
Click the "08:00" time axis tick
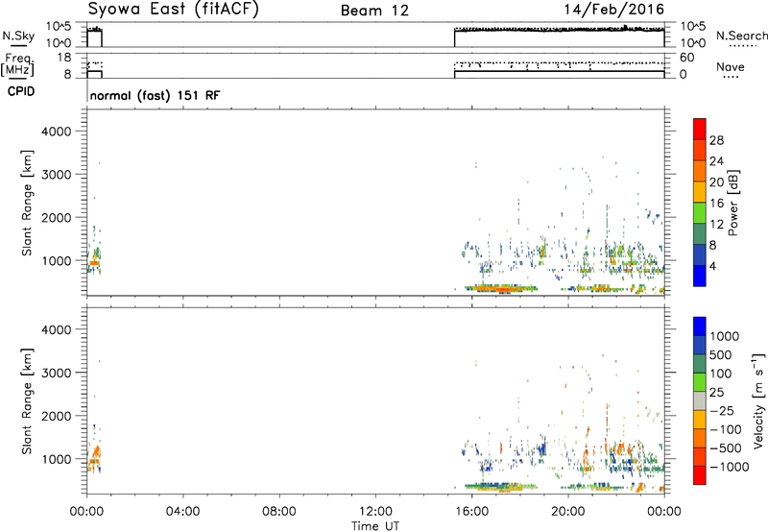point(279,512)
